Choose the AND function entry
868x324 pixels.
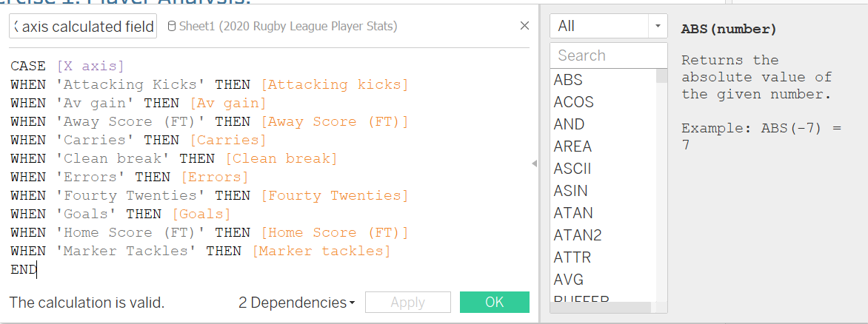[x=569, y=124]
